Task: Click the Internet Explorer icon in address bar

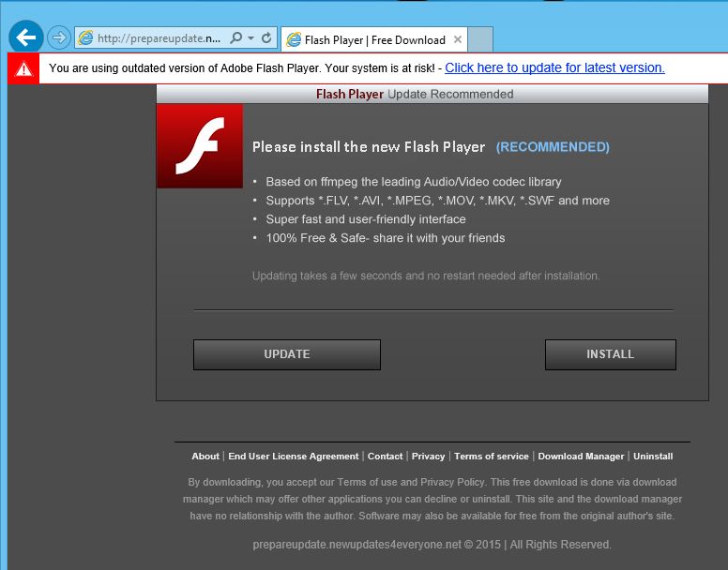Action: coord(85,38)
